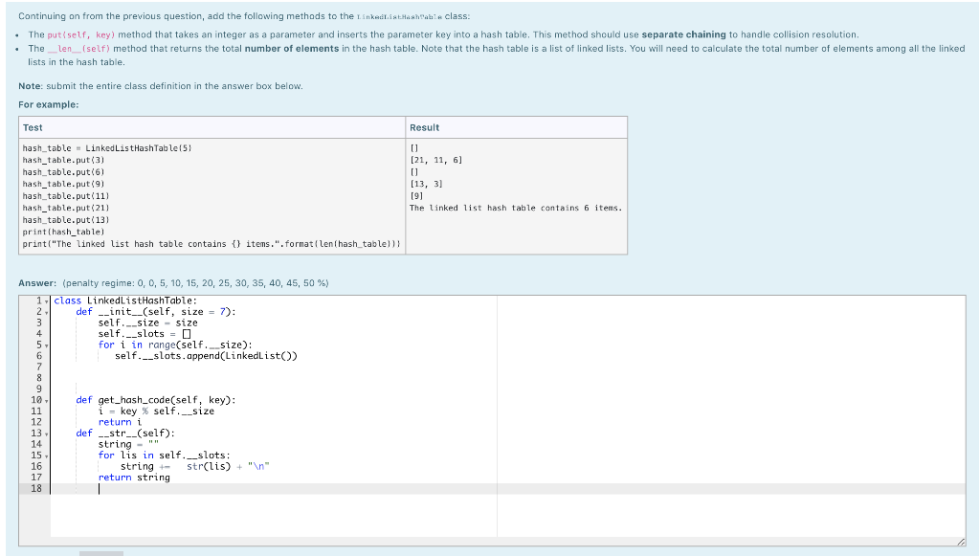Click line number 18 in the editor gutter
The image size is (980, 556).
pyautogui.click(x=36, y=488)
